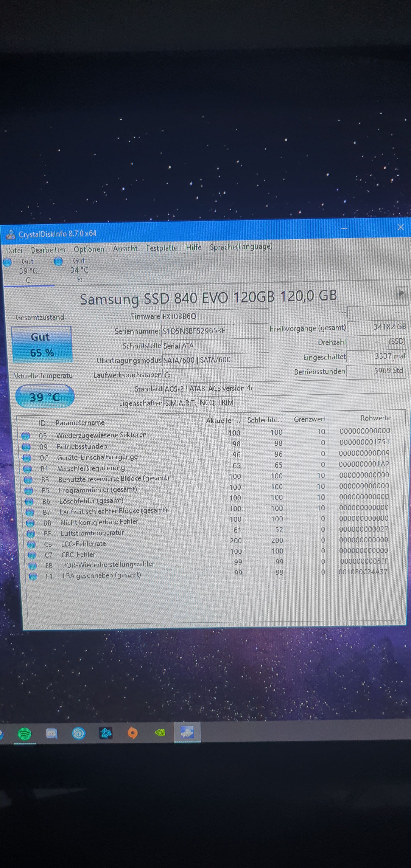Open Origin from the taskbar
411x868 pixels.
[132, 733]
